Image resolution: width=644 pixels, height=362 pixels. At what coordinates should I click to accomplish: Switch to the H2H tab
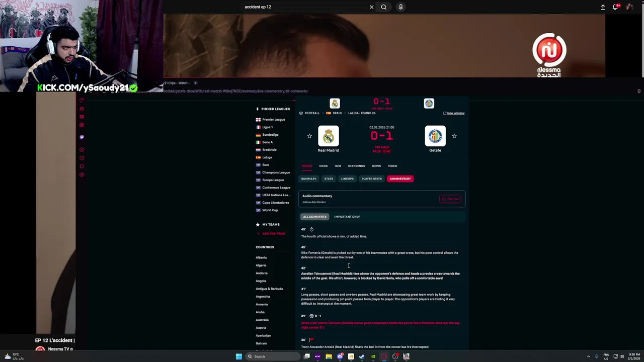338,166
